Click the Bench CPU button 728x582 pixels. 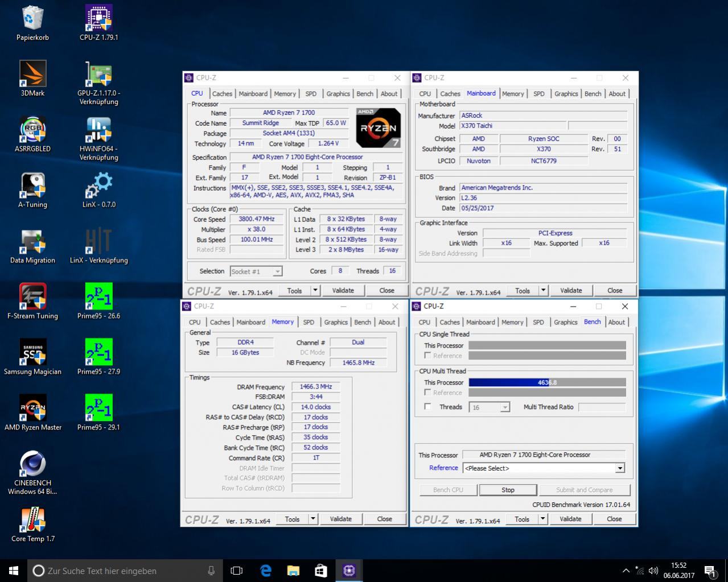[448, 490]
